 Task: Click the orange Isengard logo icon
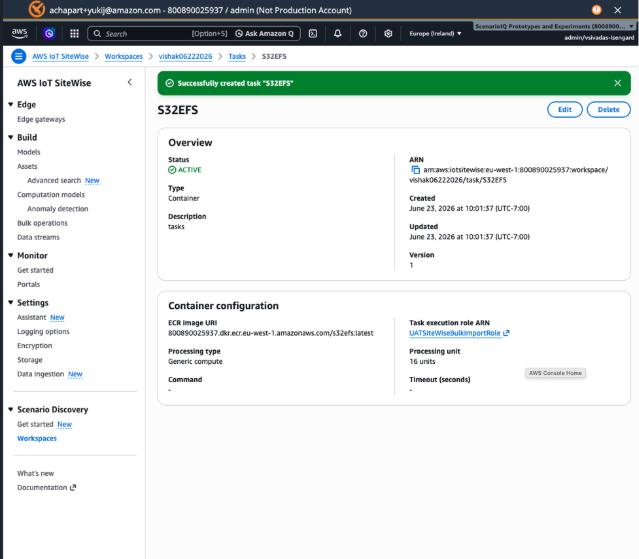coord(37,9)
